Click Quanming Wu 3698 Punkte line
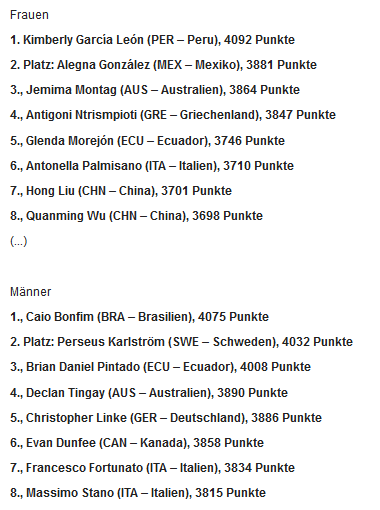This screenshot has height=510, width=380. [x=136, y=216]
